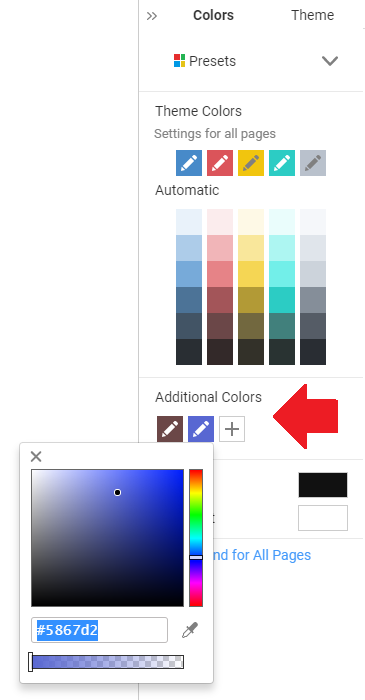
Task: Add a new additional color
Action: [x=232, y=429]
